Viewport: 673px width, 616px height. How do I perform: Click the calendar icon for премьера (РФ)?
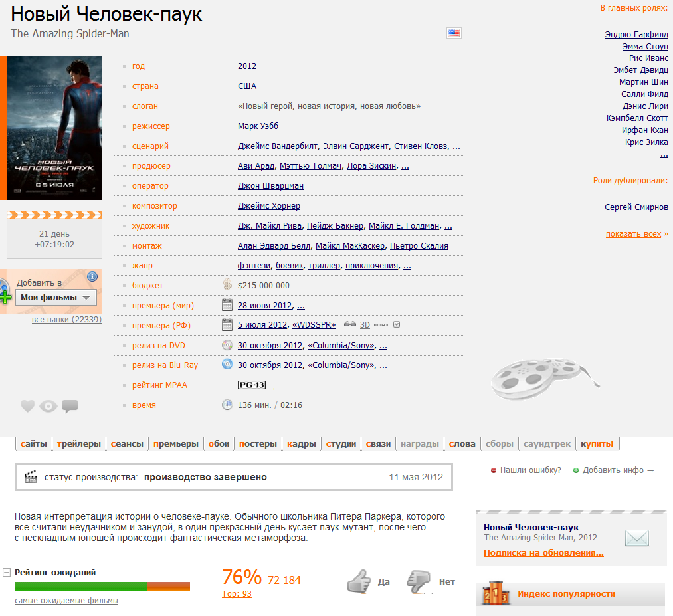(x=227, y=325)
